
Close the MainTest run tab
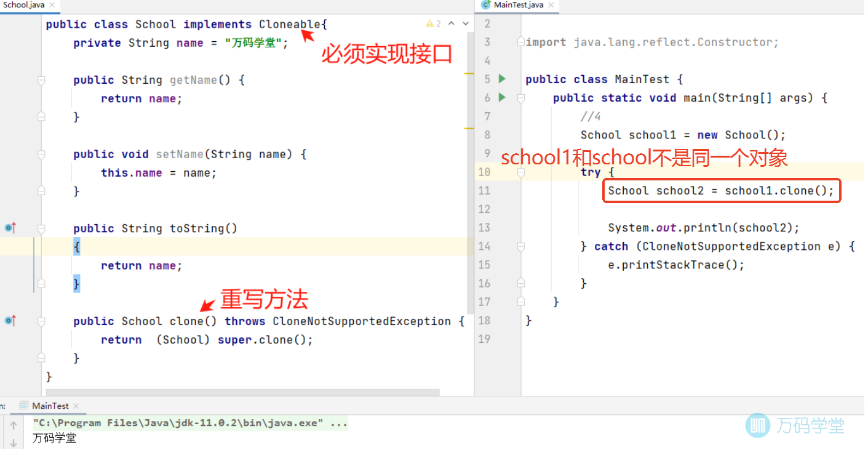point(76,406)
